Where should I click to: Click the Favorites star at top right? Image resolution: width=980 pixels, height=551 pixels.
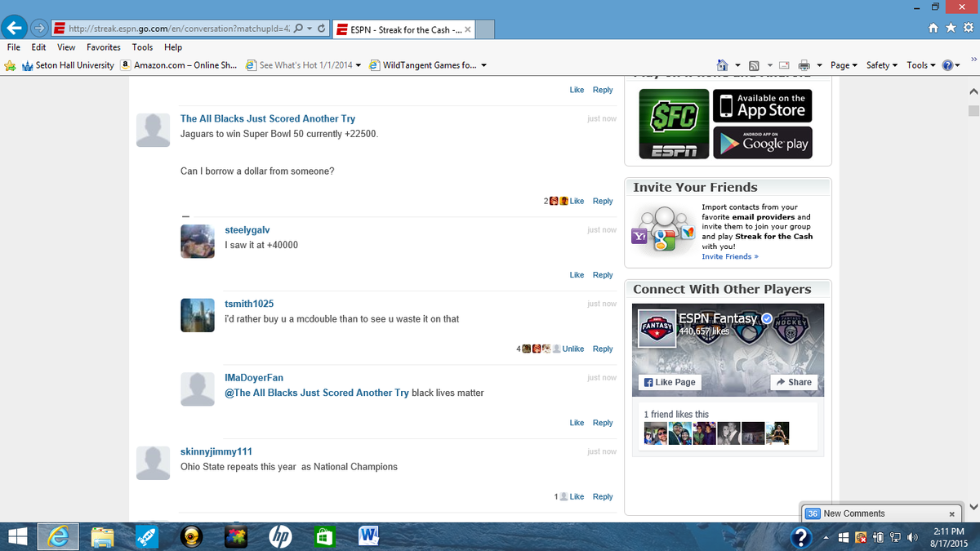click(951, 29)
